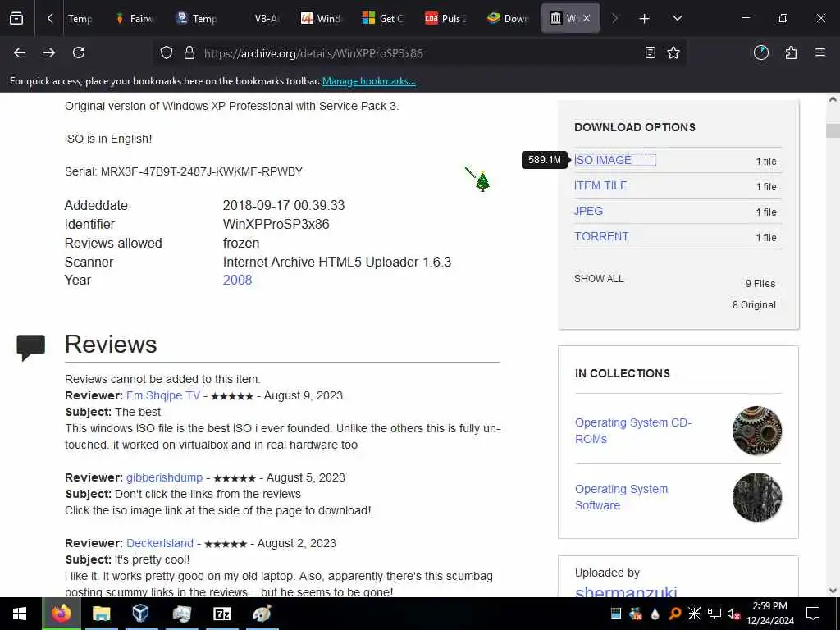Select the identifier value WinXPProSP3x86
Image resolution: width=840 pixels, height=630 pixels.
pos(276,224)
